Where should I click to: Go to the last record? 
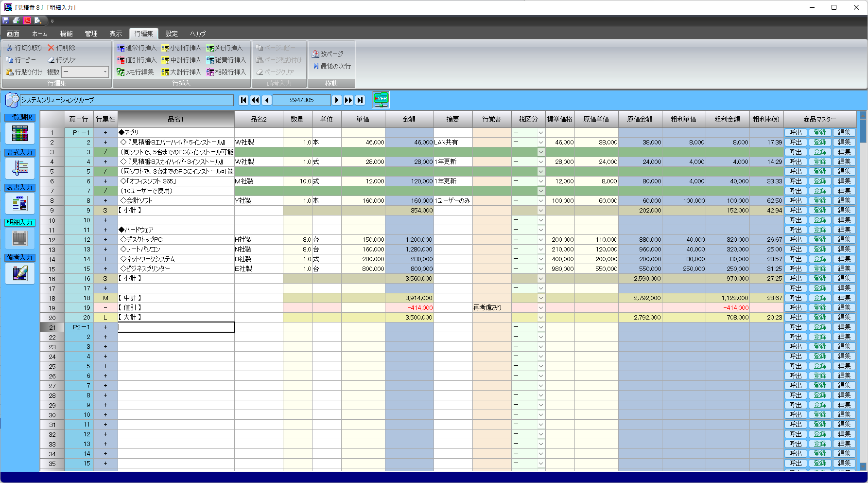tap(360, 100)
